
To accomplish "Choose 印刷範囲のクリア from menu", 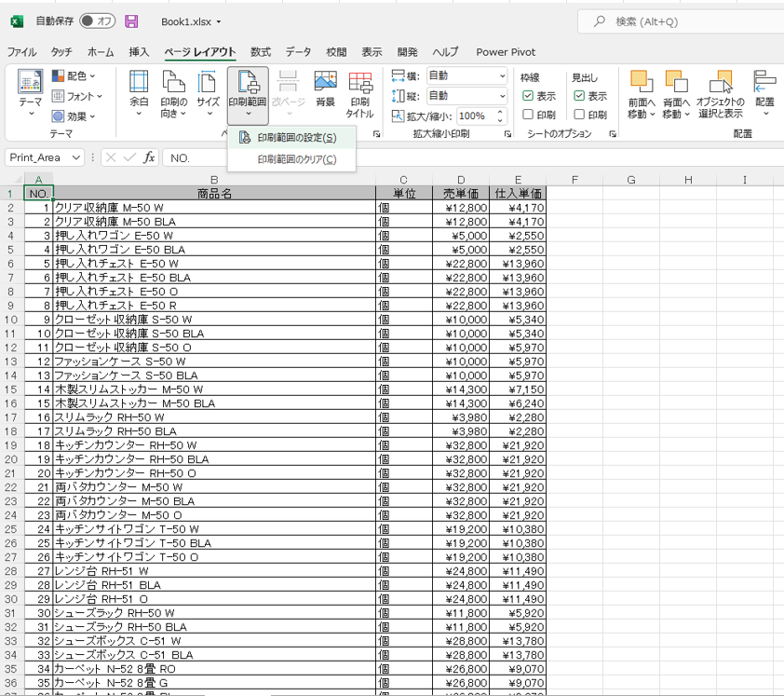I will pos(296,159).
